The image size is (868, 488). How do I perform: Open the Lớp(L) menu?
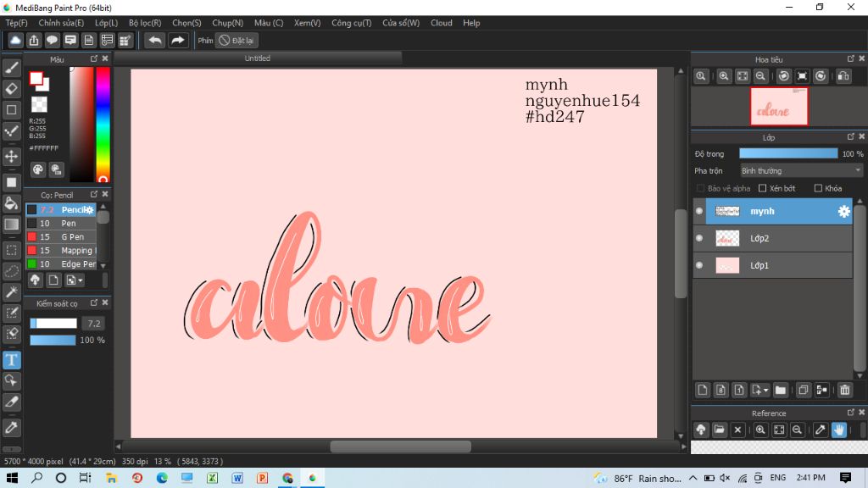click(x=106, y=23)
